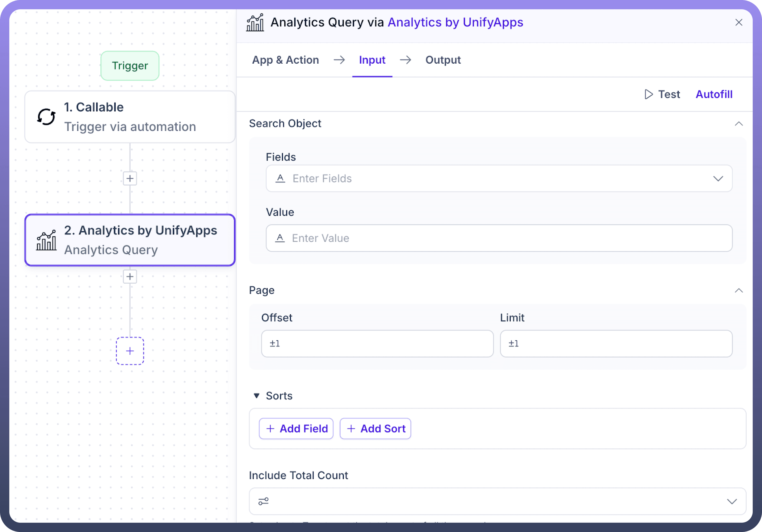Switch to the App & Action tab
Image resolution: width=762 pixels, height=532 pixels.
(x=286, y=60)
